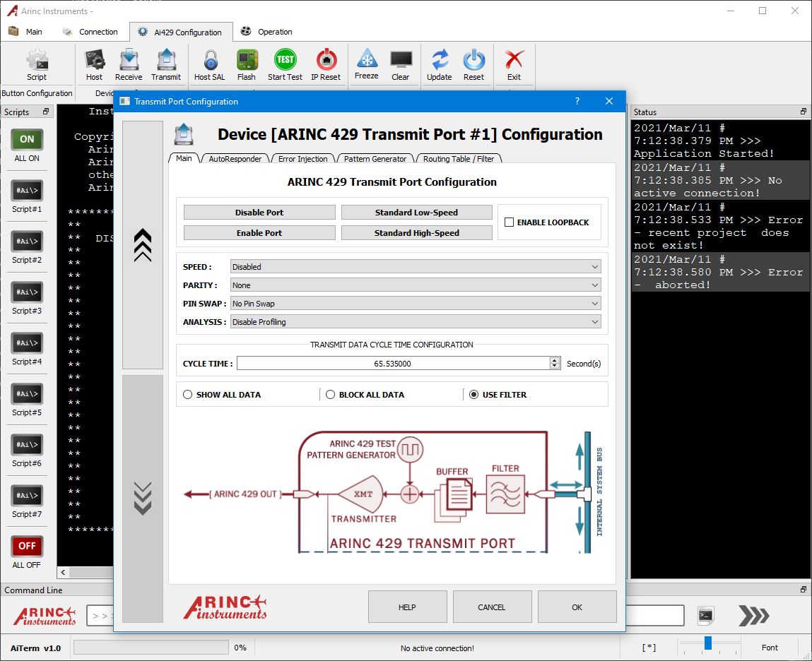Start a test with the Start Test icon
This screenshot has height=661, width=812.
click(285, 64)
